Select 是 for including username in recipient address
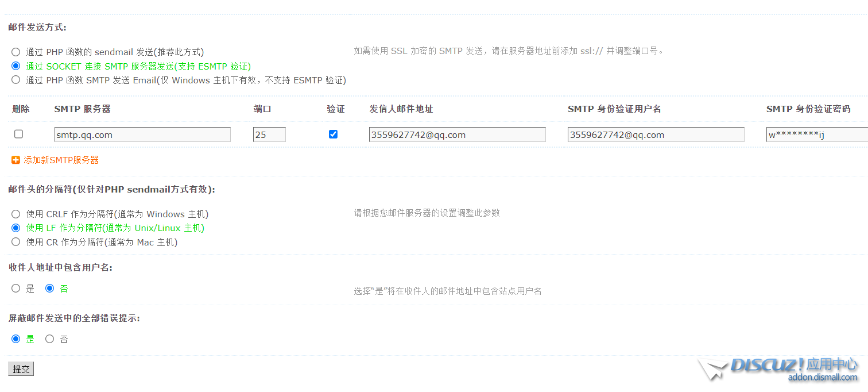Viewport: 868px width, 392px height. tap(15, 289)
